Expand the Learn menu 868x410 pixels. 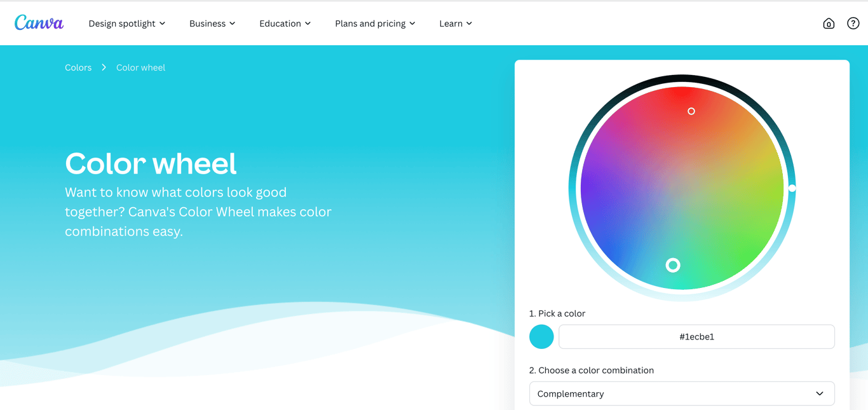point(456,24)
